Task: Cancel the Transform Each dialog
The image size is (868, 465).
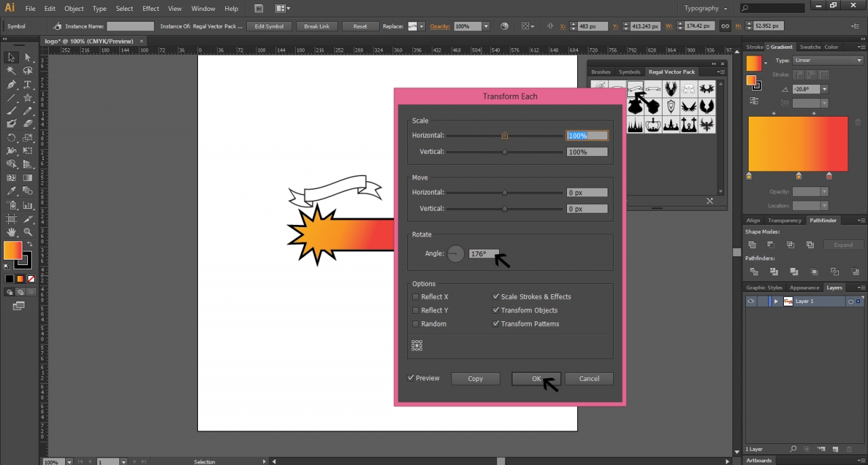Action: 589,379
